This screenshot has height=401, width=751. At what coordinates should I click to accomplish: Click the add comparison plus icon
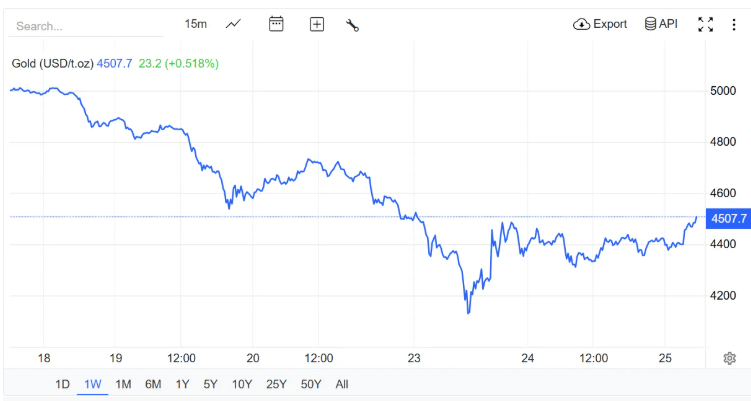317,24
